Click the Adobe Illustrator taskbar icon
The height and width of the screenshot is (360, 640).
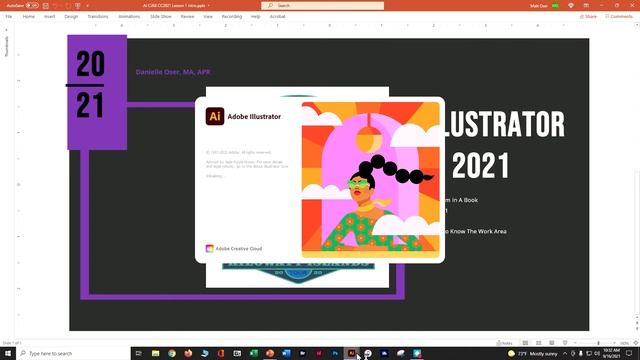click(351, 353)
